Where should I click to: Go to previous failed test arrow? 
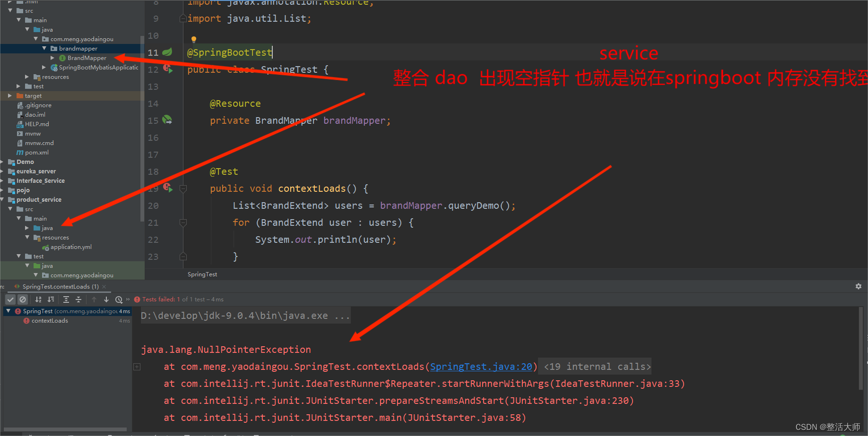94,299
